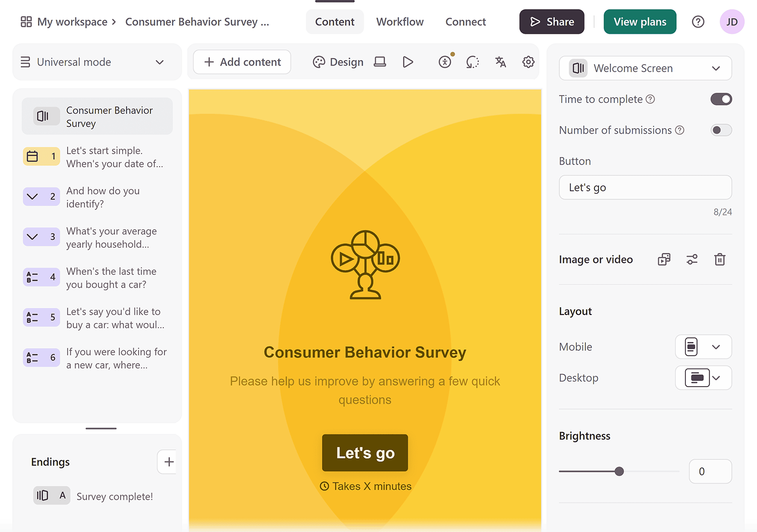The image size is (757, 532).
Task: Click the desktop preview laptop icon
Action: click(380, 62)
